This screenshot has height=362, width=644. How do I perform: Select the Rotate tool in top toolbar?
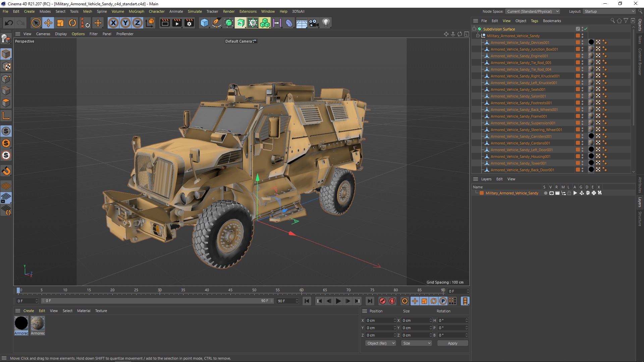pyautogui.click(x=72, y=23)
